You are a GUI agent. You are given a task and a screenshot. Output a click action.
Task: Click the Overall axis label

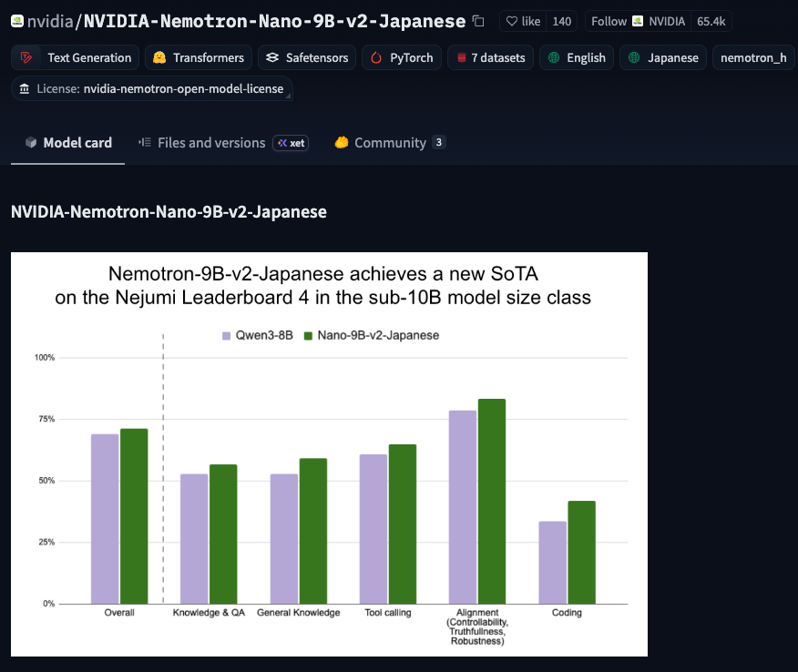click(119, 613)
